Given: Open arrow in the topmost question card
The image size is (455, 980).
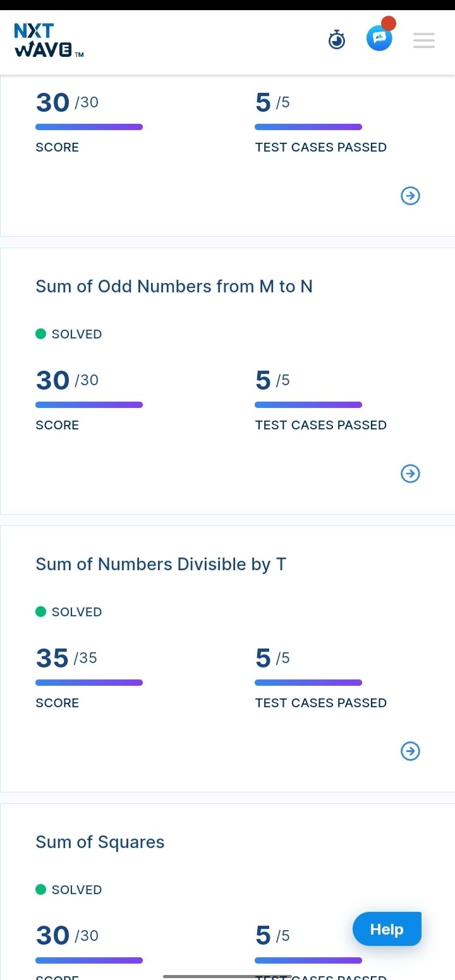Looking at the screenshot, I should 411,196.
